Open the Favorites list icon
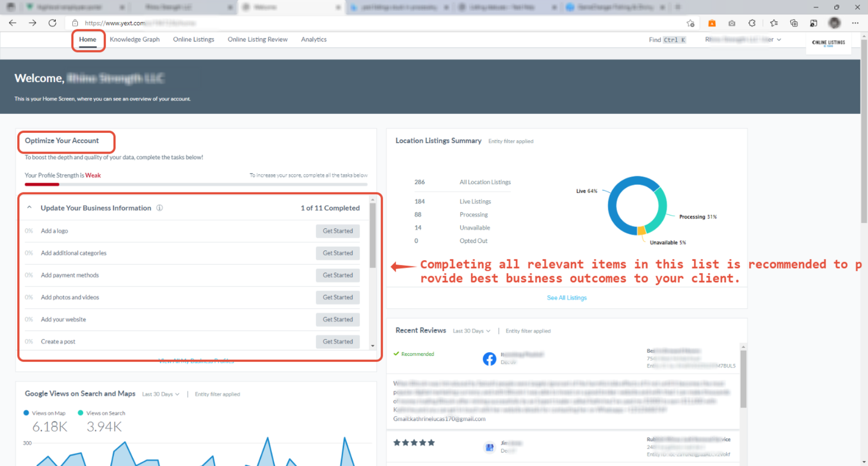This screenshot has width=868, height=466. [774, 23]
